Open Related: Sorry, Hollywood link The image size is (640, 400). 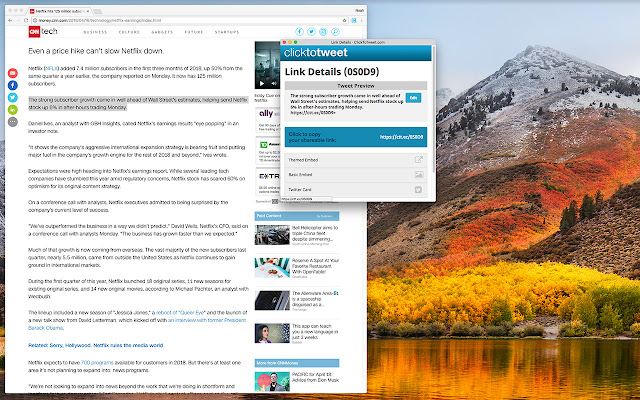pyautogui.click(x=96, y=345)
